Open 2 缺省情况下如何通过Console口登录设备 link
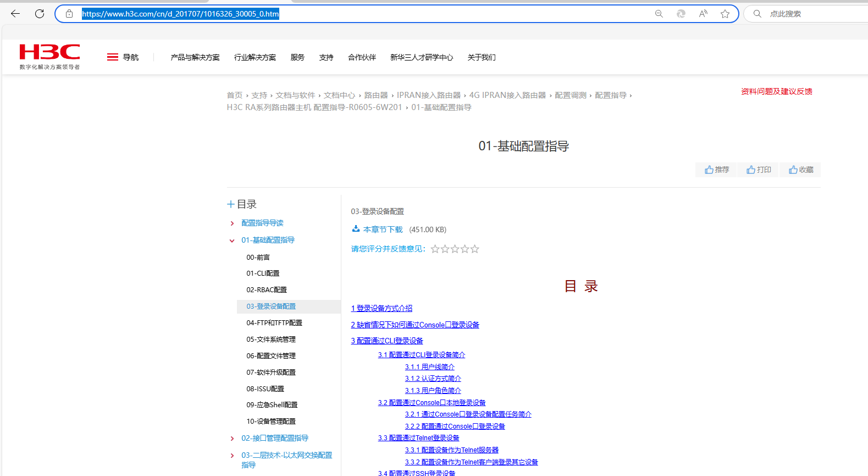This screenshot has height=476, width=868. click(x=415, y=325)
